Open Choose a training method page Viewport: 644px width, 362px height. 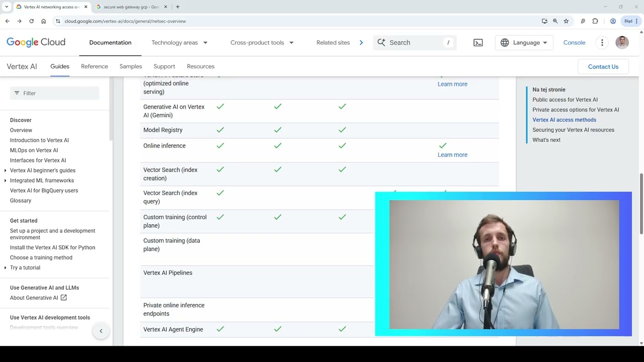pyautogui.click(x=41, y=257)
